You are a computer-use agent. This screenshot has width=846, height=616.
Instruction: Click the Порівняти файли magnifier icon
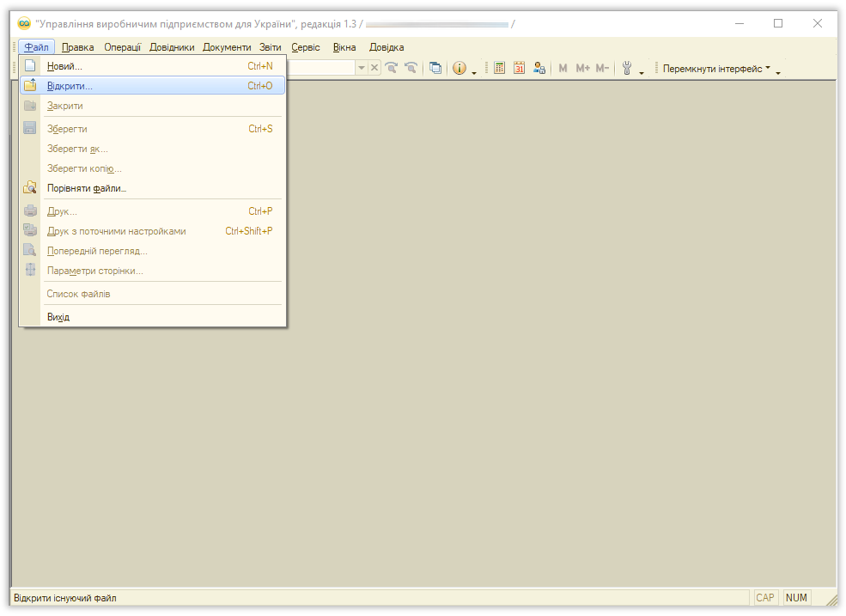pyautogui.click(x=30, y=188)
